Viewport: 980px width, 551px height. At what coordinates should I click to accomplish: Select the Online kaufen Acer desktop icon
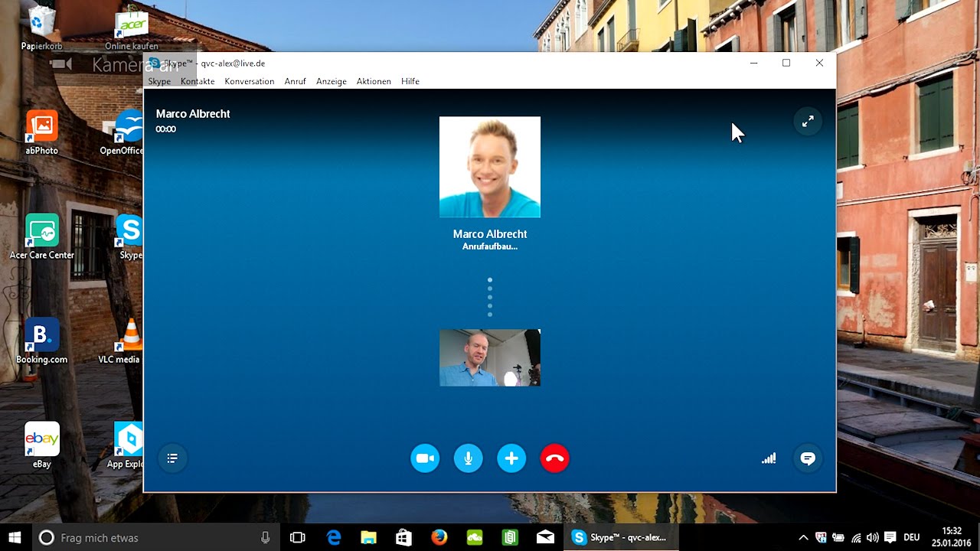(131, 29)
